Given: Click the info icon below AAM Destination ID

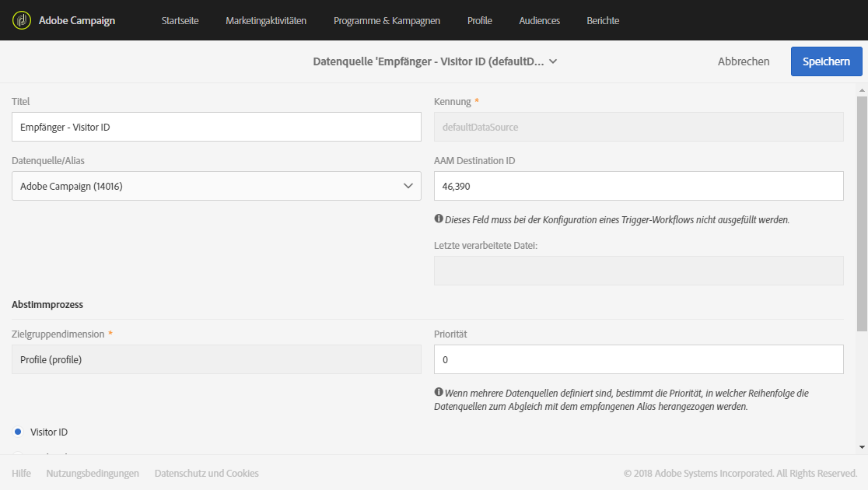Looking at the screenshot, I should pyautogui.click(x=439, y=219).
